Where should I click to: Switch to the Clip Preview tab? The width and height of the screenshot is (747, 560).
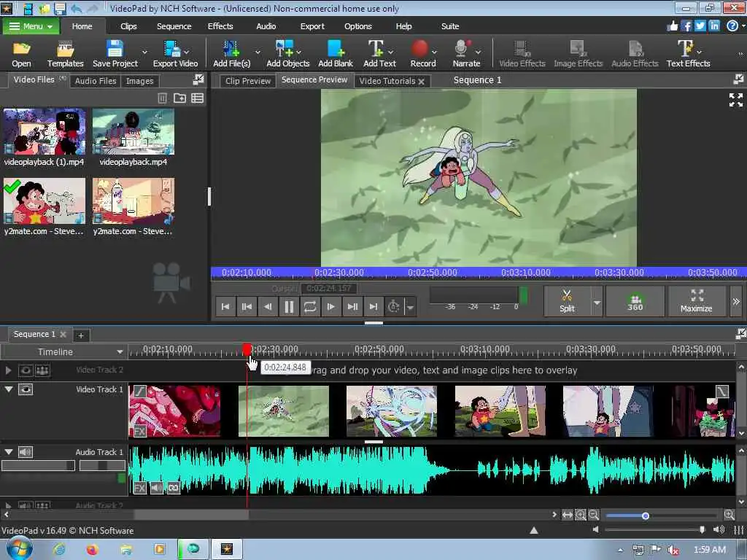pyautogui.click(x=248, y=81)
